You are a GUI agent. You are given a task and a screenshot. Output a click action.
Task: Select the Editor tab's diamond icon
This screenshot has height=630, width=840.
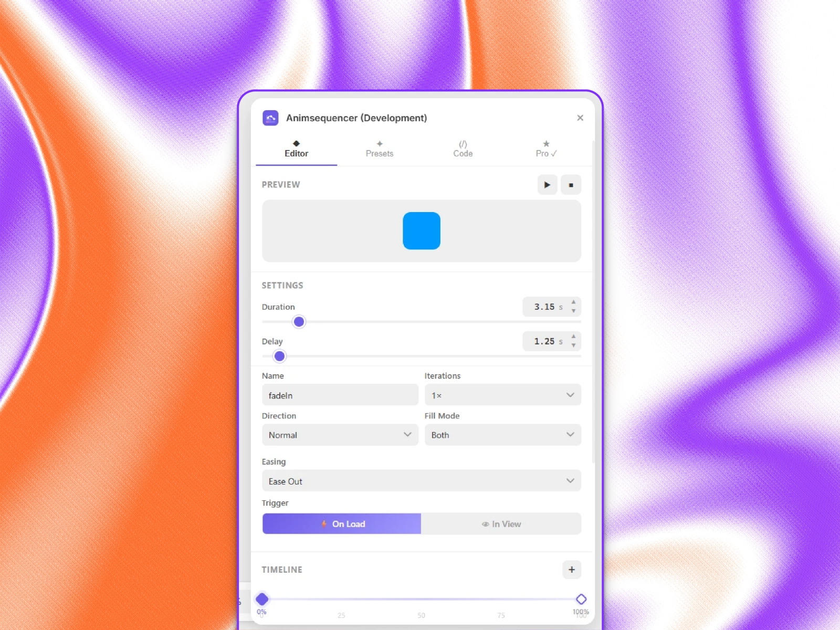tap(297, 143)
